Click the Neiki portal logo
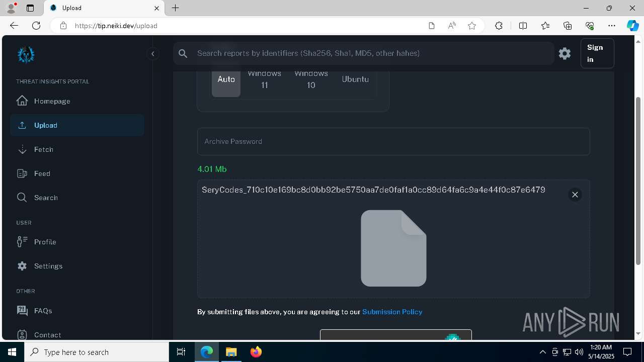 [26, 54]
